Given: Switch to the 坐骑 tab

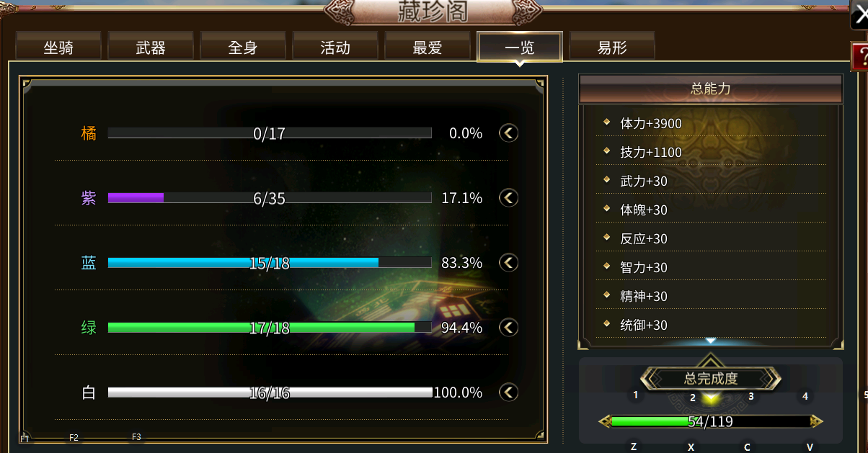Looking at the screenshot, I should click(58, 47).
